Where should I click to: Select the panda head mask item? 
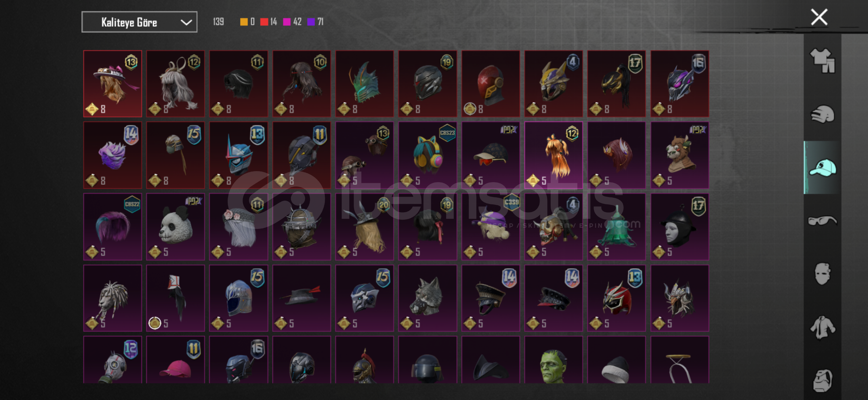175,227
